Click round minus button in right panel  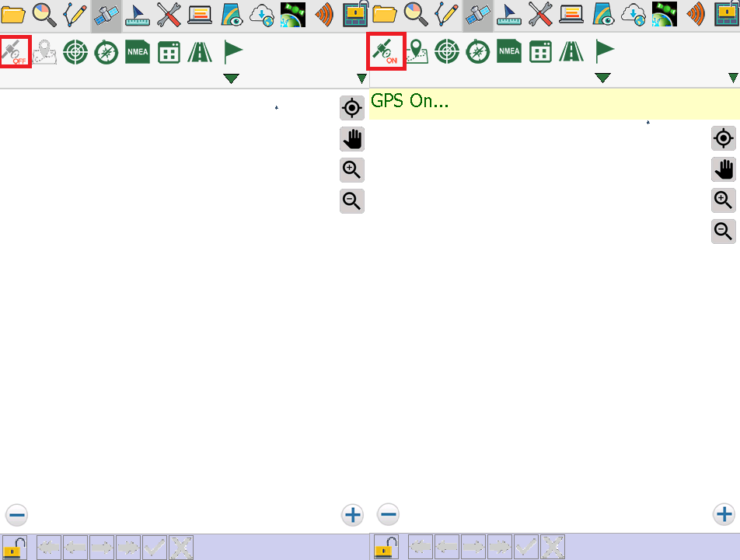click(x=388, y=514)
